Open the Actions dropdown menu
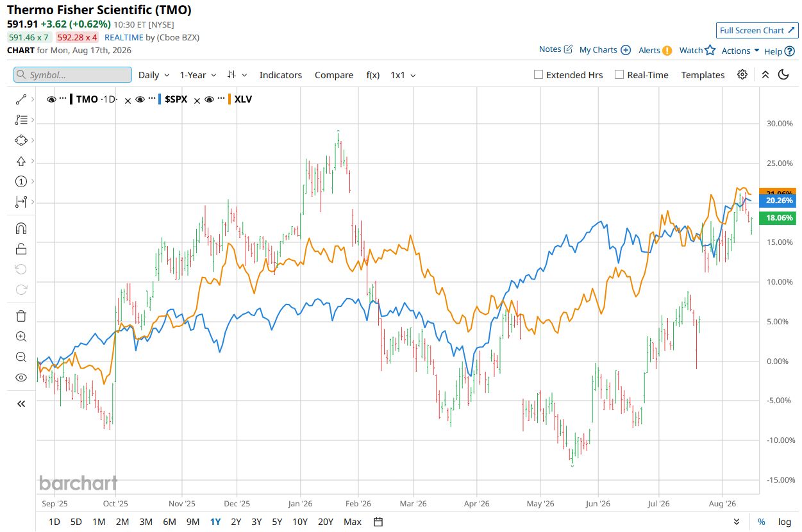The height and width of the screenshot is (532, 802). pyautogui.click(x=740, y=51)
